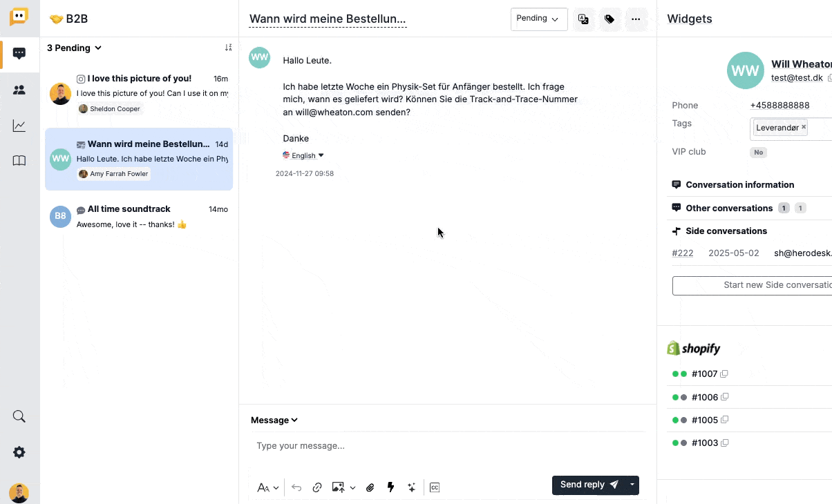Expand Conversation information section
This screenshot has height=504, width=832.
739,185
